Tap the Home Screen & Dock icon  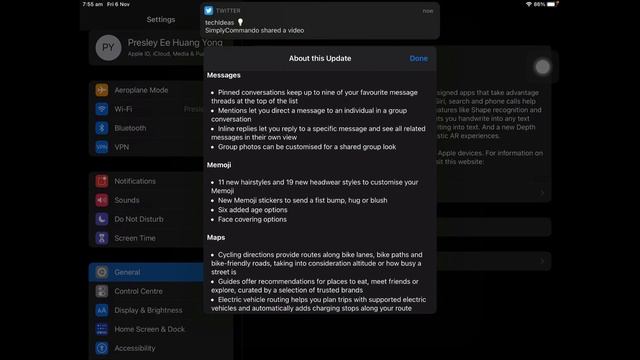[x=102, y=329]
